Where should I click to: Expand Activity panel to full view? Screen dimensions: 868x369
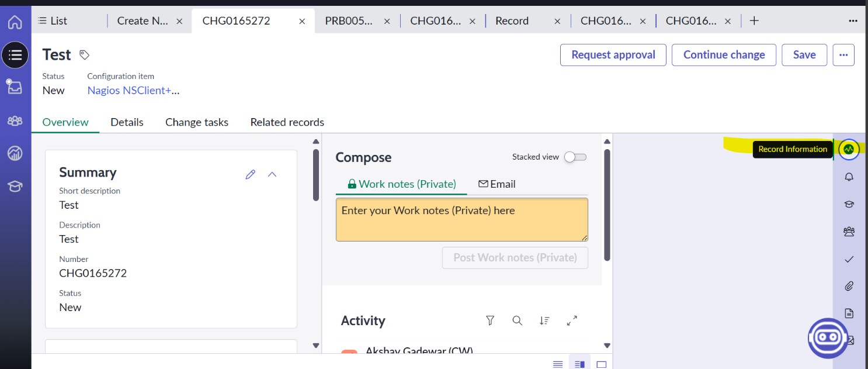[x=572, y=320]
